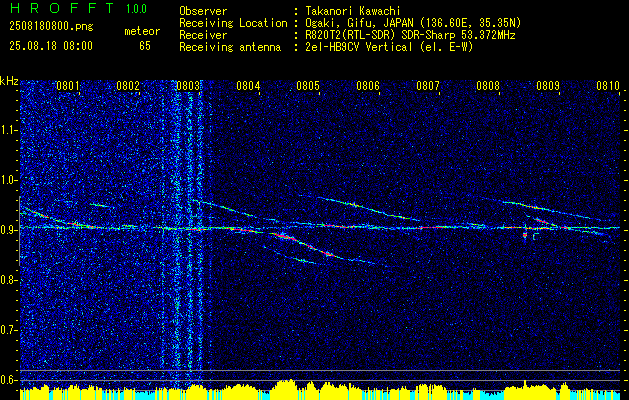Click the Receiving Location label
Viewport: 629px width, 400px height.
[233, 23]
